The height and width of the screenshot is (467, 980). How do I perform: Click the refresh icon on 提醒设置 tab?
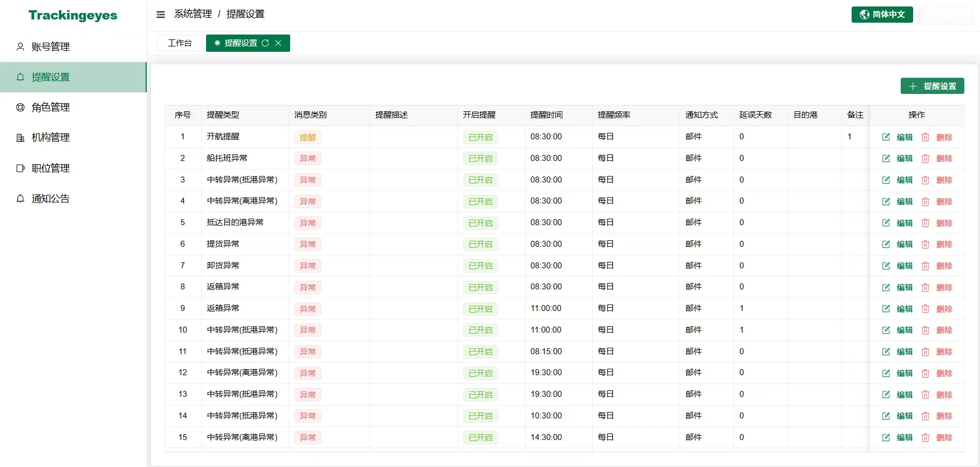tap(265, 43)
